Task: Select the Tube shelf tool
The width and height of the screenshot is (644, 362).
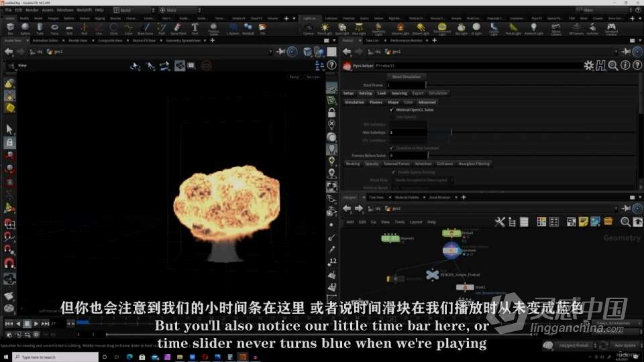Action: (40, 28)
